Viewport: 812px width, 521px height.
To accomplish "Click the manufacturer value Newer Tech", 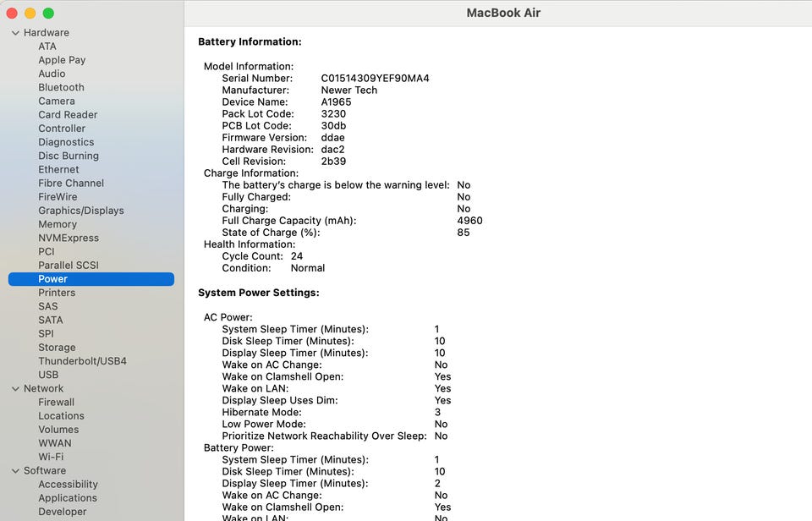I will tap(349, 90).
